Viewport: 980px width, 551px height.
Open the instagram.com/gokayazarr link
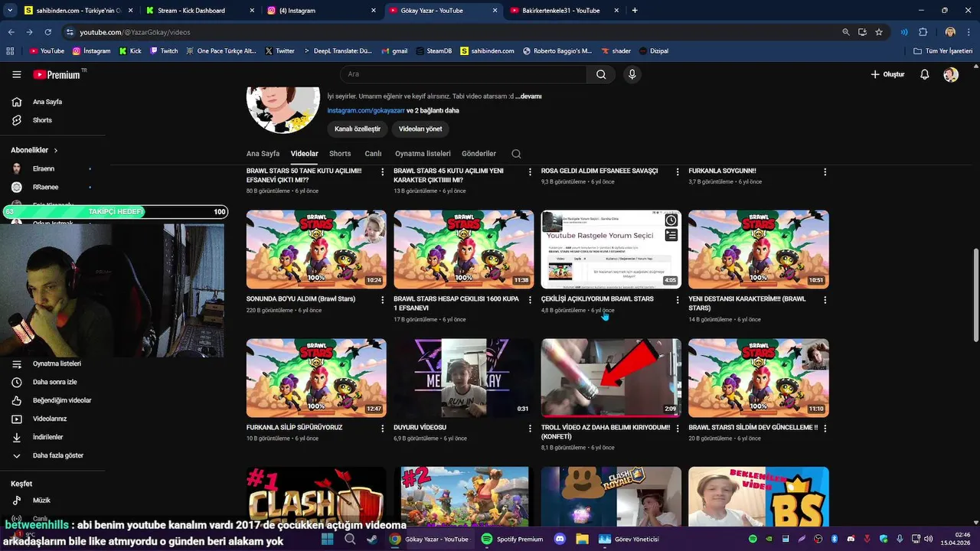click(366, 110)
